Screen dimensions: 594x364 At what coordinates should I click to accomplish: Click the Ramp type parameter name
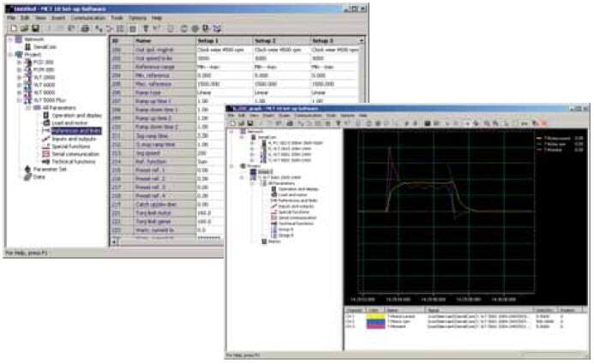(148, 92)
